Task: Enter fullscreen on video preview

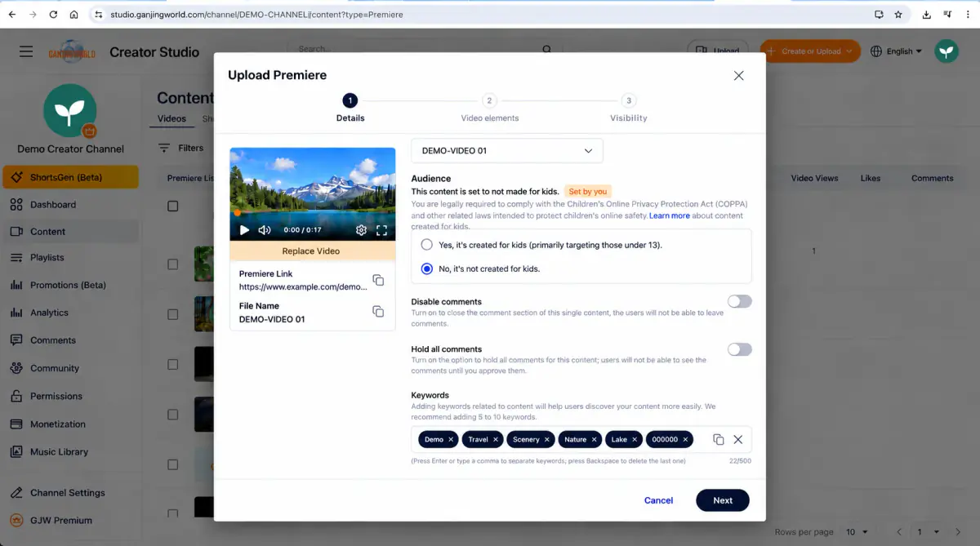Action: pyautogui.click(x=381, y=230)
